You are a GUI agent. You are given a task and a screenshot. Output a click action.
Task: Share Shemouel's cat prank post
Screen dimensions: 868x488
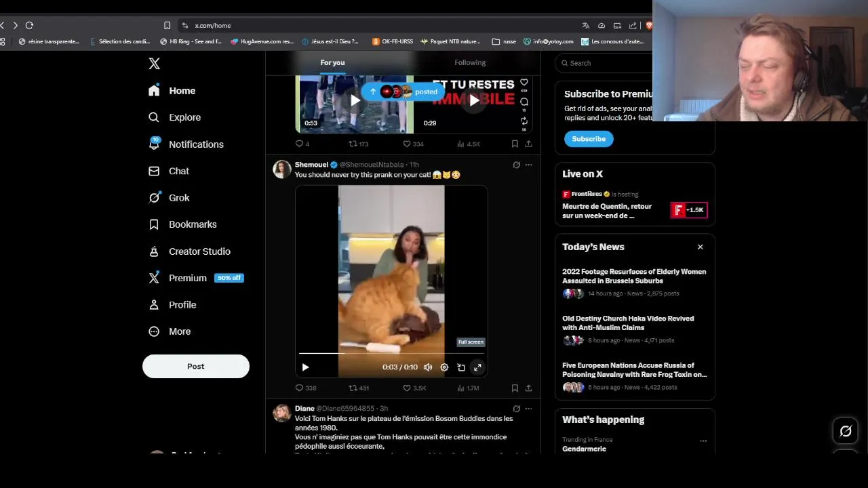[x=528, y=388]
